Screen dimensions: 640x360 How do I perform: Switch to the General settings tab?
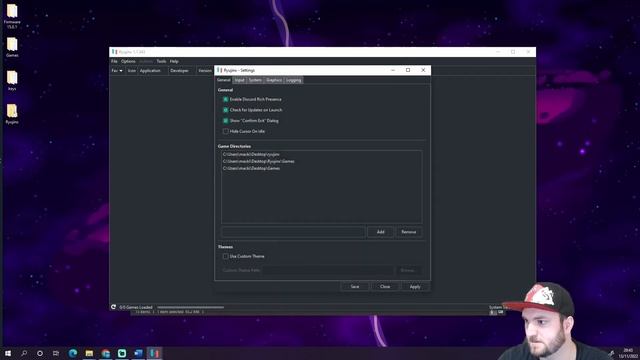[224, 80]
